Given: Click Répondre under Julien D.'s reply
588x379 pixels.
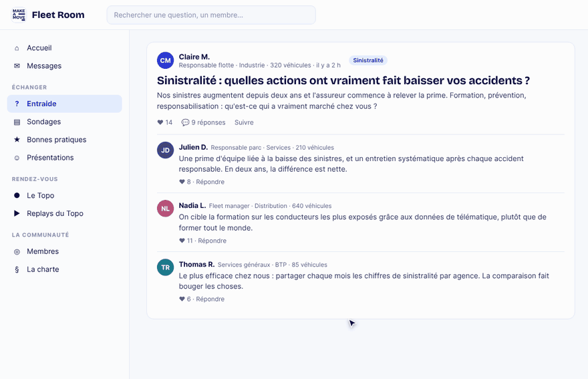Looking at the screenshot, I should click(x=210, y=182).
